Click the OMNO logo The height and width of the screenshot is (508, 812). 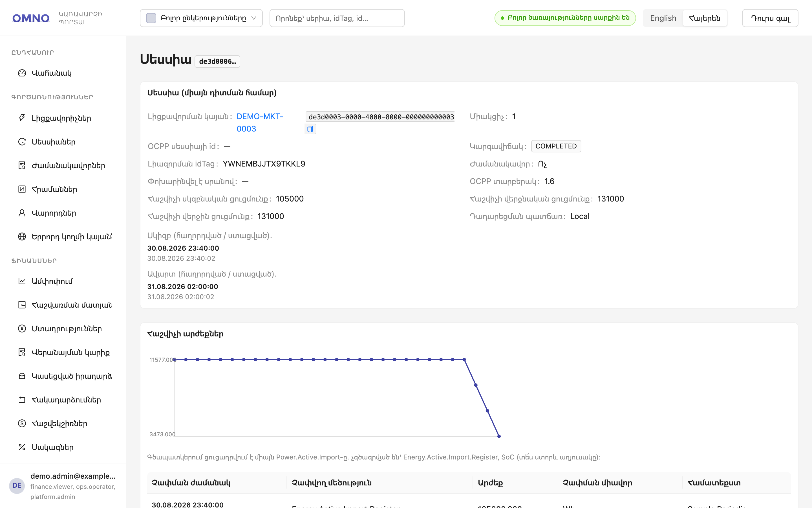click(31, 18)
